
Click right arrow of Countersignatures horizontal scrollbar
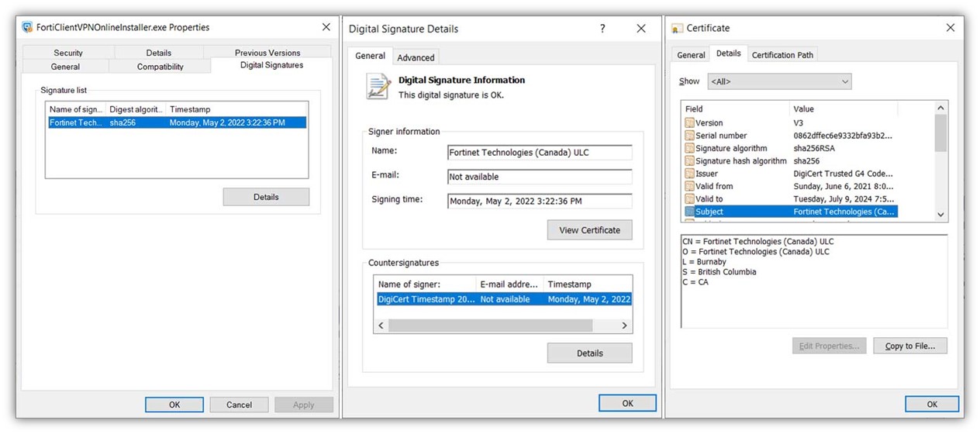tap(625, 325)
